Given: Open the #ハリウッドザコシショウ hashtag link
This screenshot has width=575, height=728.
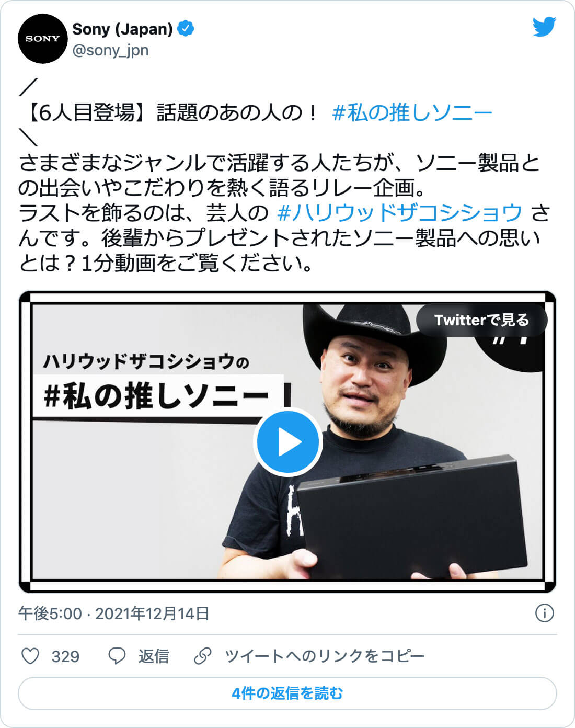Looking at the screenshot, I should coord(400,213).
